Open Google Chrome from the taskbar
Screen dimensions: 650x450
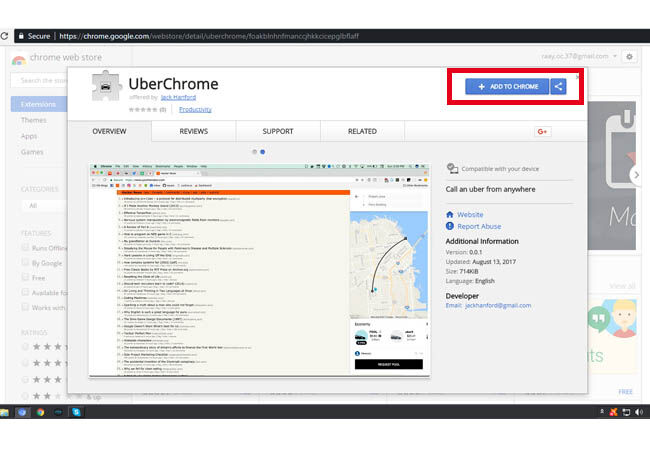(x=40, y=412)
